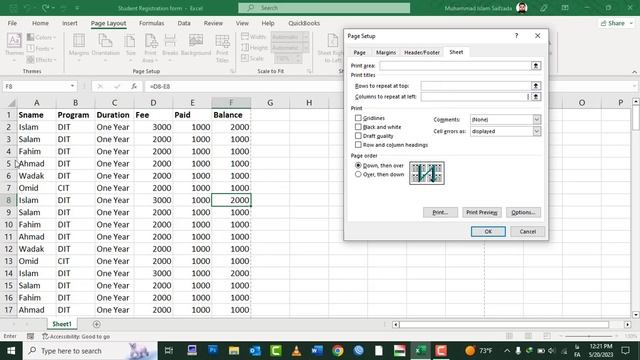Collapse the ribbon with the chevron
This screenshot has height=360, width=640.
[x=634, y=72]
